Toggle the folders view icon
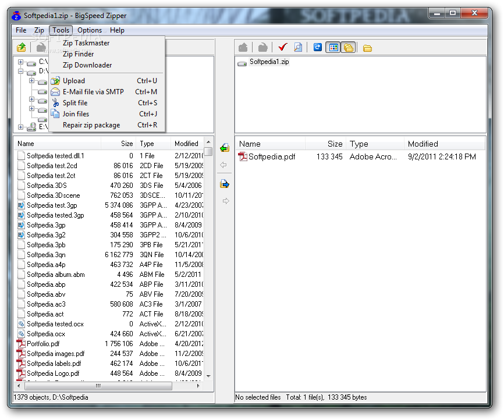The image size is (504, 420). (348, 48)
